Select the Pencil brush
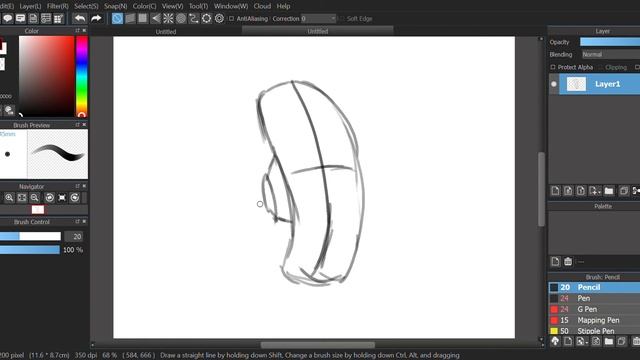The image size is (640, 360). (594, 287)
